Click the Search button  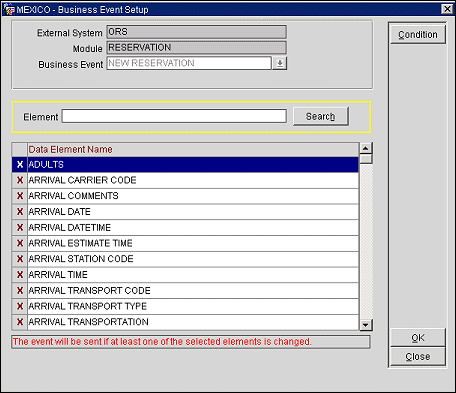[x=320, y=116]
